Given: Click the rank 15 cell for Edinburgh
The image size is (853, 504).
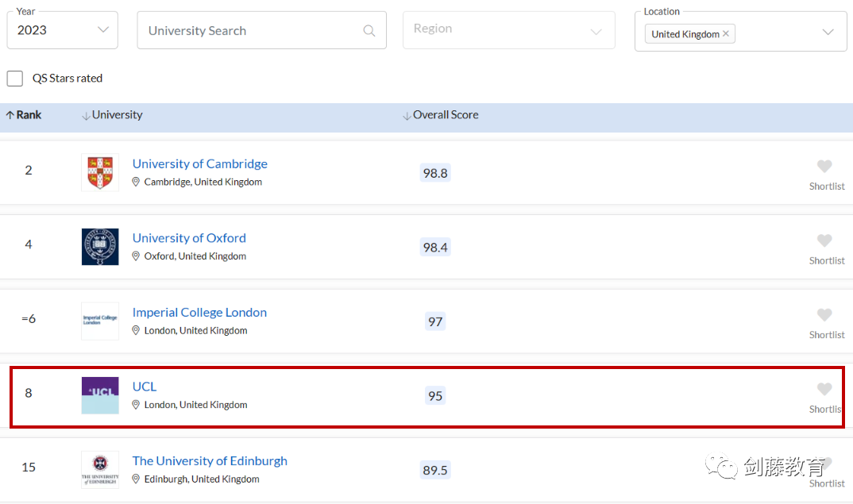Looking at the screenshot, I should click(29, 467).
